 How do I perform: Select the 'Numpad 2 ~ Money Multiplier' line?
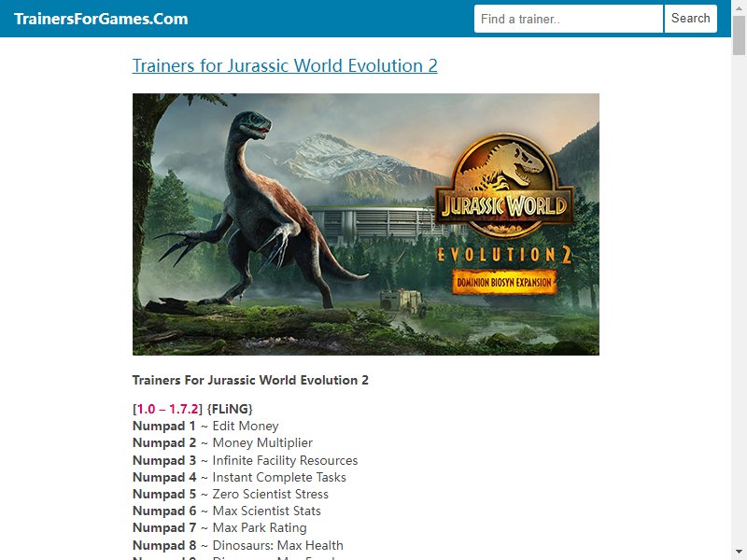coord(222,442)
